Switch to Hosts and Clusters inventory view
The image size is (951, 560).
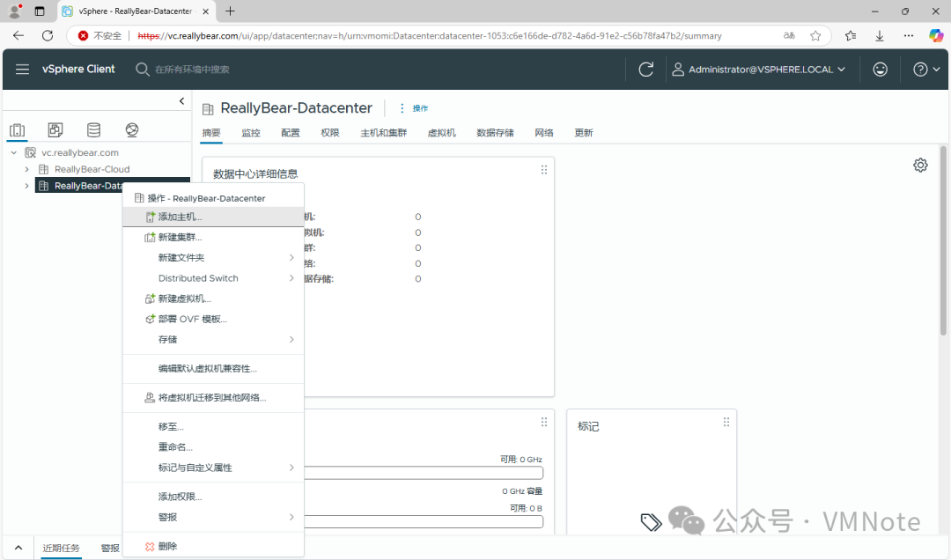coord(17,129)
